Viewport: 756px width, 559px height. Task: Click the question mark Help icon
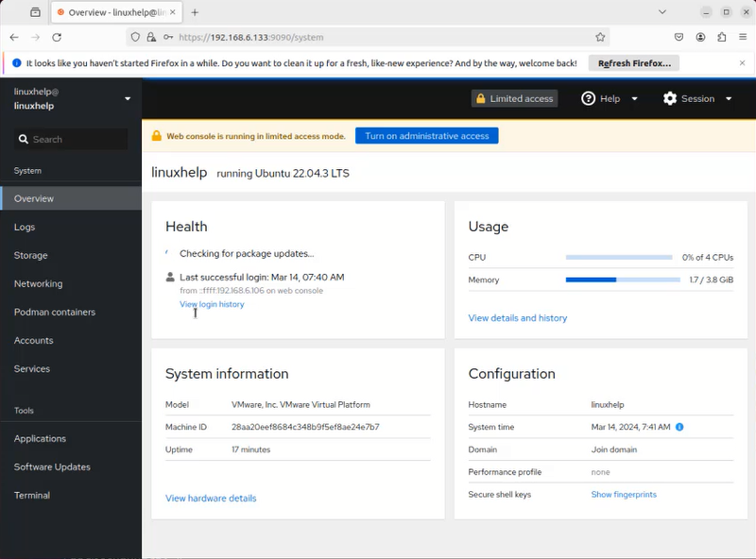588,99
